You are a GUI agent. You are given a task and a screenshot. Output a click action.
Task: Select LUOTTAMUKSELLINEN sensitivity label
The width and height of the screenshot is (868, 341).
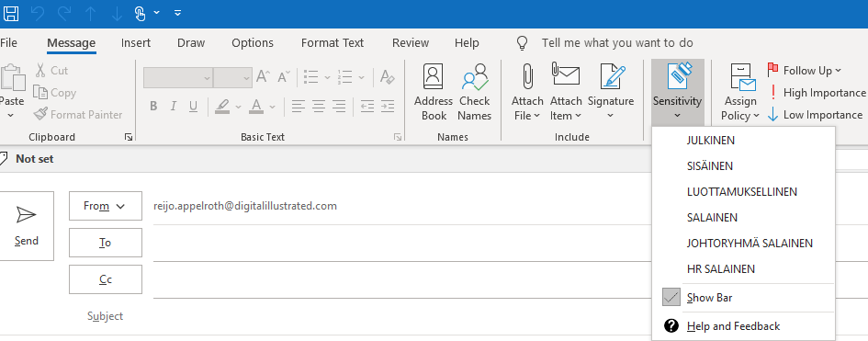click(x=743, y=192)
